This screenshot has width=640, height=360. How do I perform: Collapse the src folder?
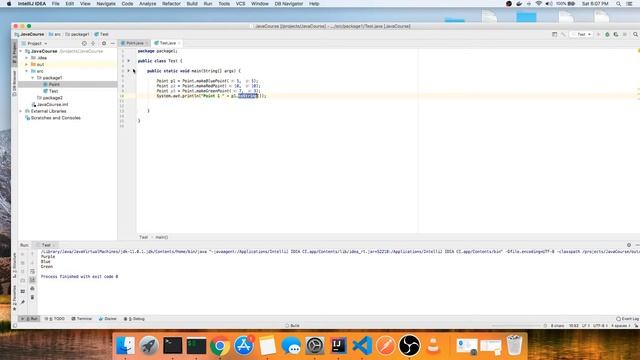tap(27, 71)
